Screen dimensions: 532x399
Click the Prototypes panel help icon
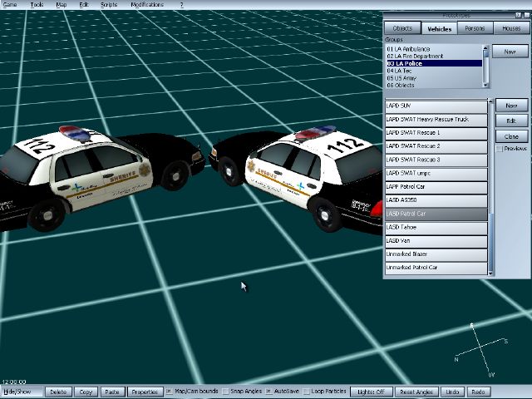(518, 15)
